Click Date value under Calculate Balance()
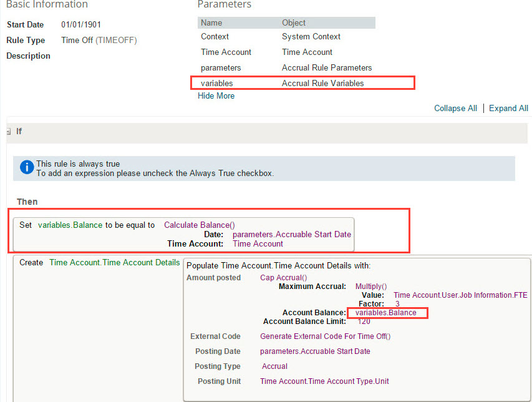 click(292, 234)
